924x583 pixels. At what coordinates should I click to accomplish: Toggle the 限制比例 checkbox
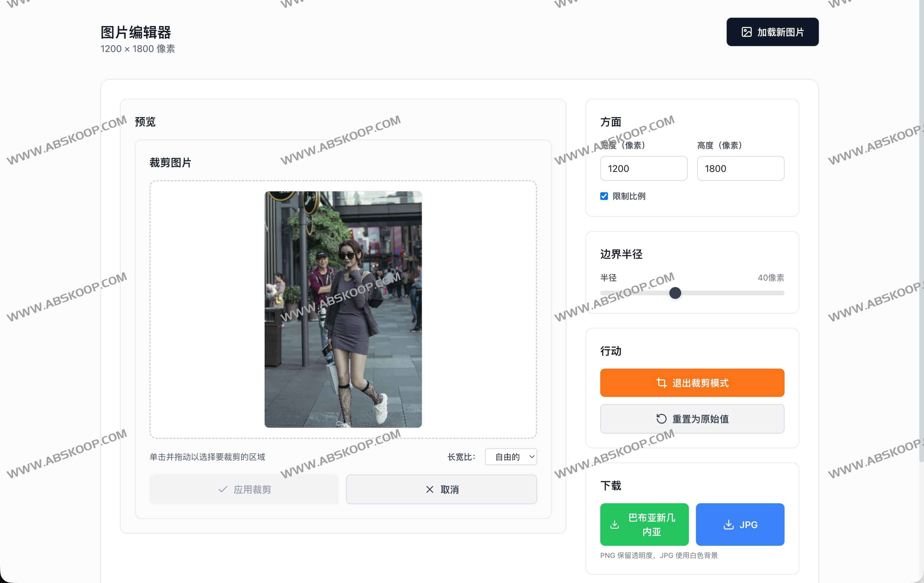coord(604,196)
